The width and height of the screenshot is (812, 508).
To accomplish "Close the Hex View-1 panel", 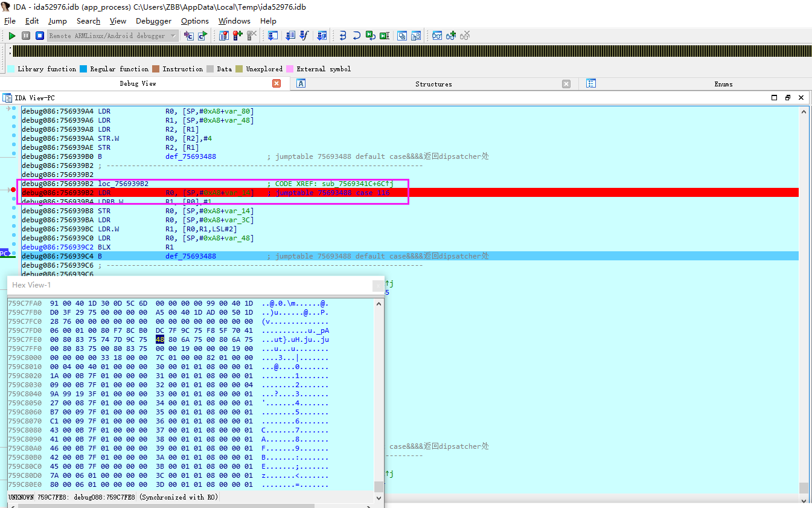I will click(379, 286).
